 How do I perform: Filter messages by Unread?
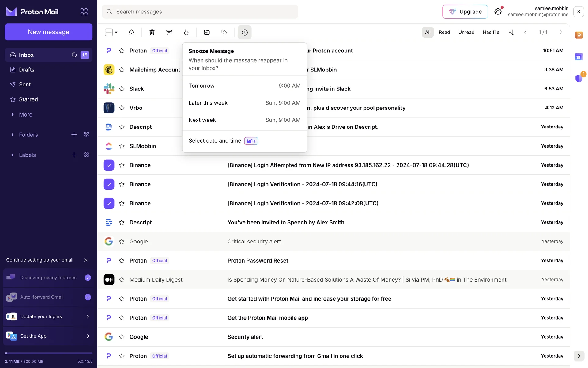click(466, 32)
